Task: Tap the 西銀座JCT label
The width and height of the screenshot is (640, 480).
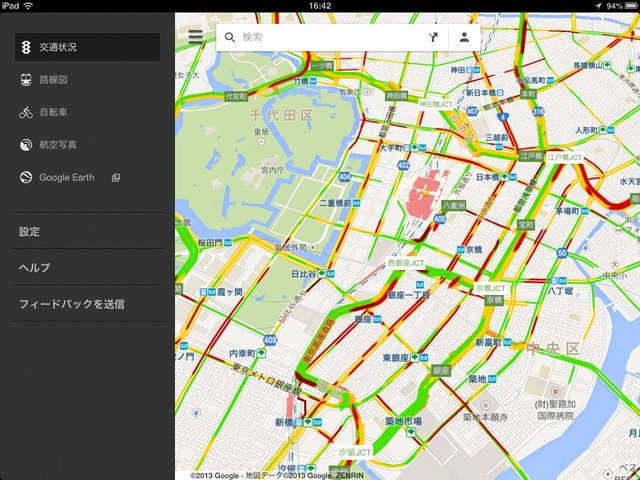Action: (x=406, y=263)
